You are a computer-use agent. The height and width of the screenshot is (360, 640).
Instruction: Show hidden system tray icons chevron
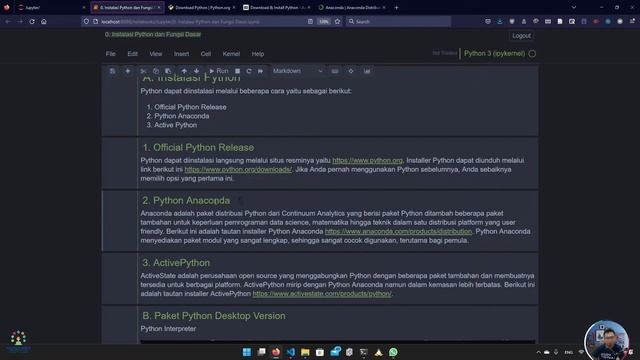[x=538, y=352]
